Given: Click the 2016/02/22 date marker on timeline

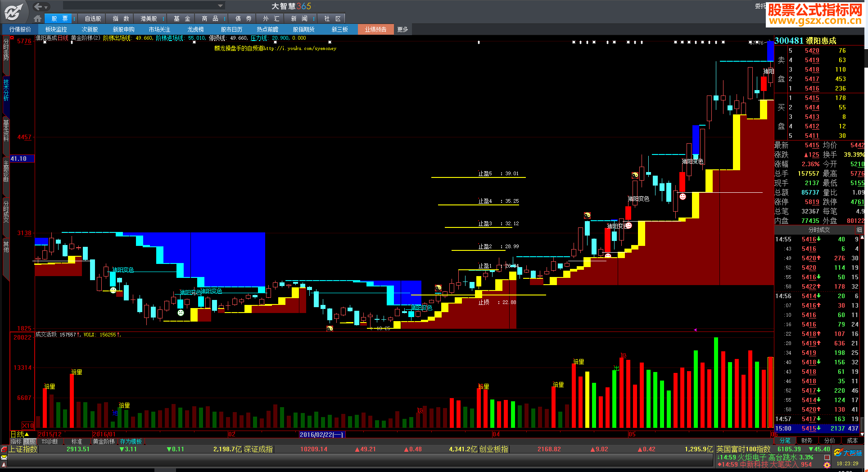Looking at the screenshot, I should [322, 434].
